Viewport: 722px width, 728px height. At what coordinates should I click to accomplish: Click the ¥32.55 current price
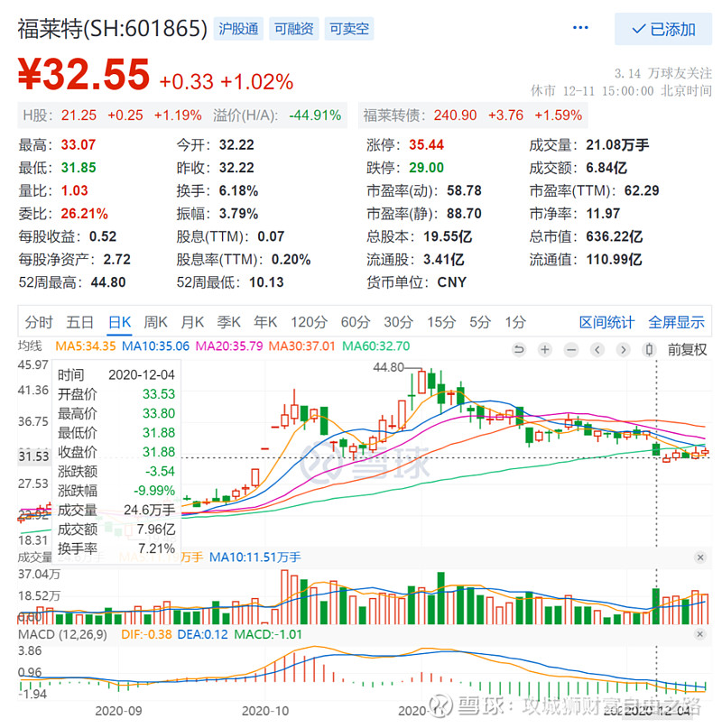84,74
